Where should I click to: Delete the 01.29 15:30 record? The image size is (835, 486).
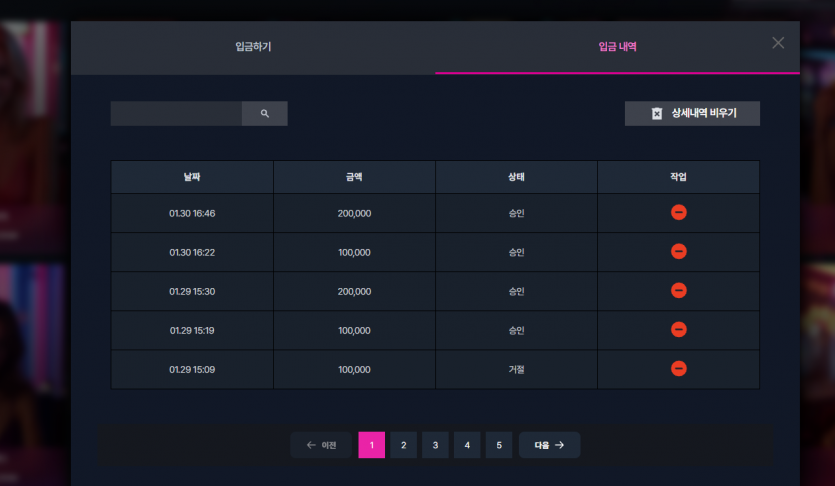pyautogui.click(x=678, y=291)
